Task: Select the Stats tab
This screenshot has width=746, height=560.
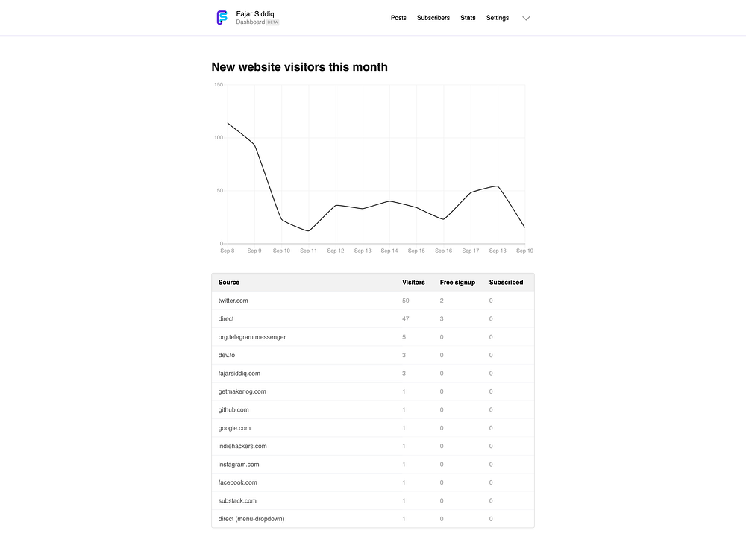Action: pyautogui.click(x=468, y=18)
